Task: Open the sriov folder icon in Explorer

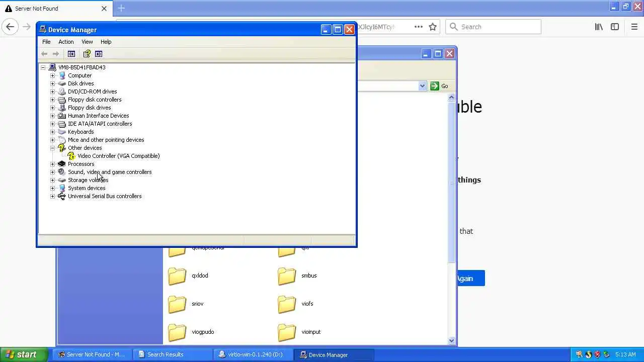Action: [x=177, y=304]
